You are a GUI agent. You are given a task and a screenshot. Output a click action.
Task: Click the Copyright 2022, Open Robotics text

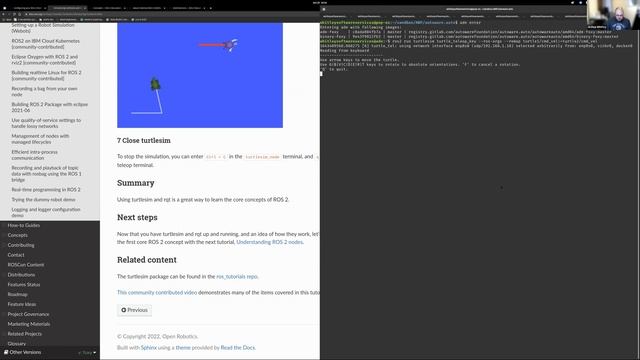click(158, 336)
